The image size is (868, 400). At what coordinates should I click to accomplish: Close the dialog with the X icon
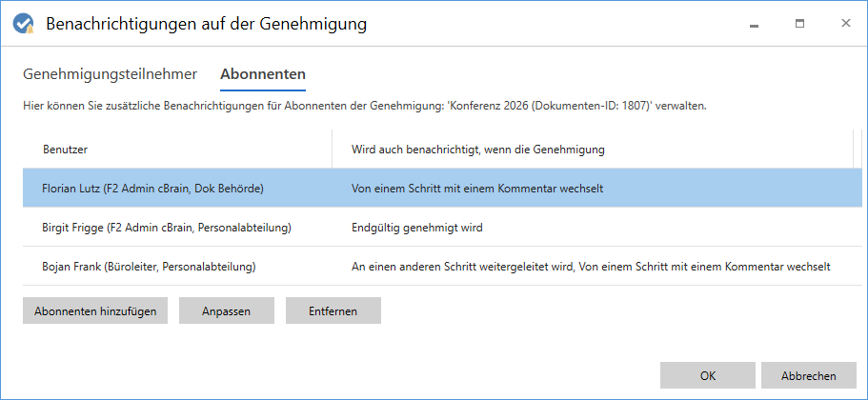click(x=846, y=23)
